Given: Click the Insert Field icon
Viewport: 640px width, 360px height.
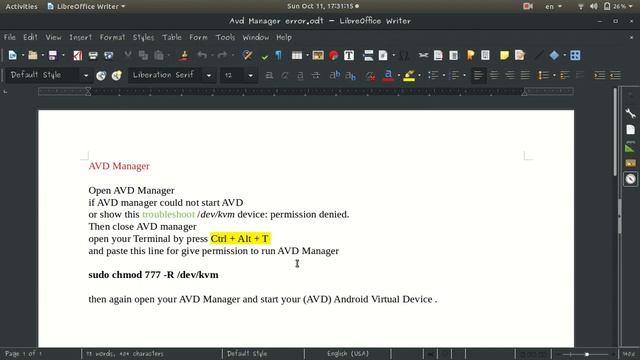Looking at the screenshot, I should point(383,55).
